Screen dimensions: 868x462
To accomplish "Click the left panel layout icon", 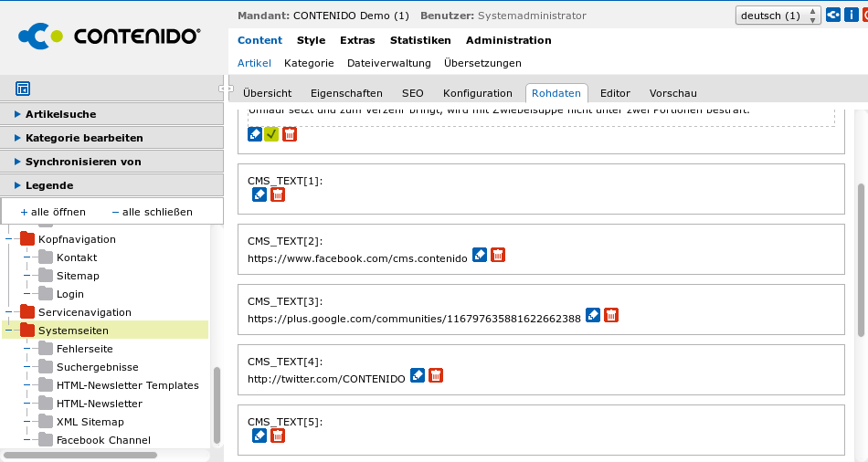I will point(23,89).
